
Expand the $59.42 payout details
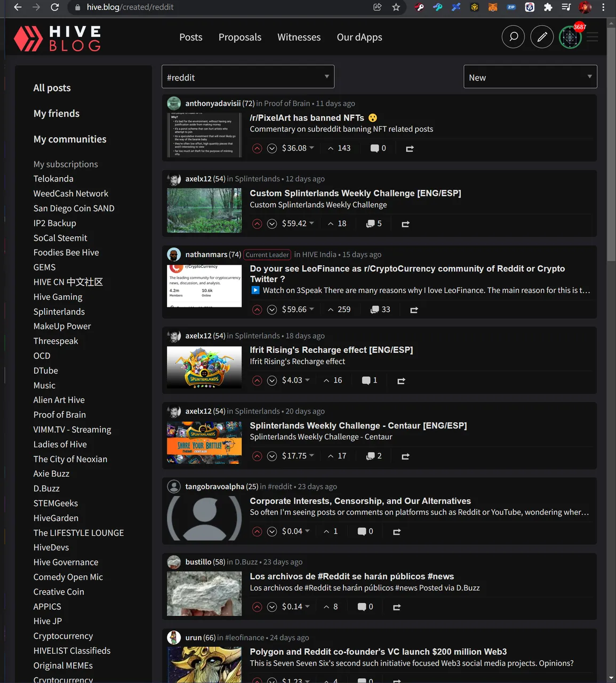tap(298, 224)
